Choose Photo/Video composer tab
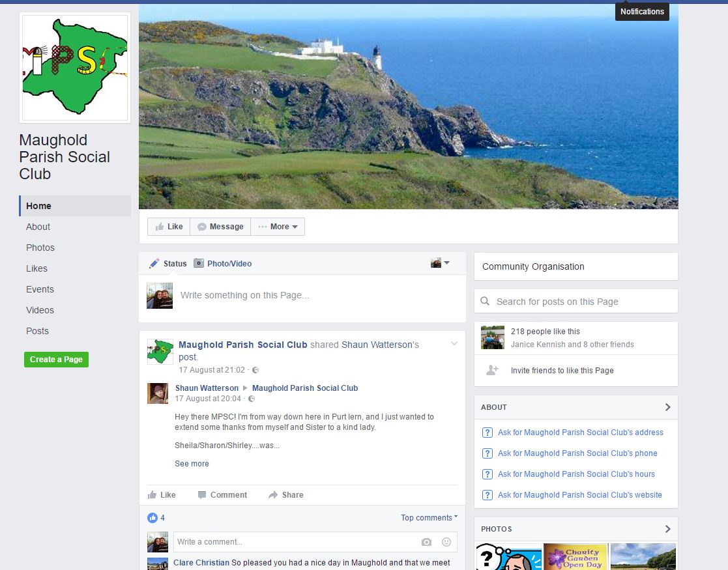The height and width of the screenshot is (570, 728). coord(222,264)
